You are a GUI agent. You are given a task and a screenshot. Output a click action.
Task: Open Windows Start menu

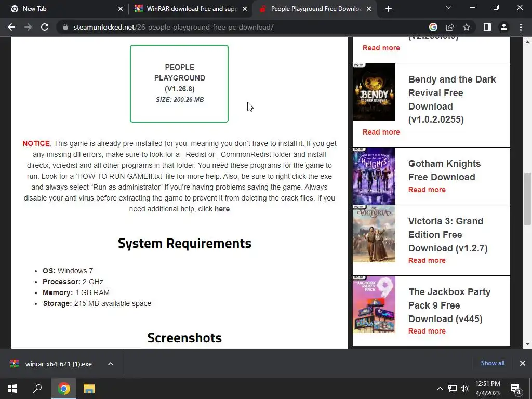click(x=12, y=389)
